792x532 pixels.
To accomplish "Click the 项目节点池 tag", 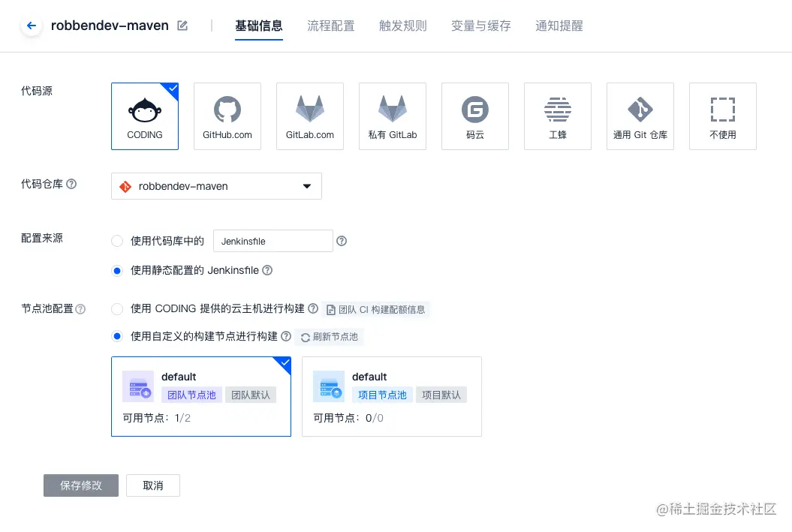I will pyautogui.click(x=382, y=395).
